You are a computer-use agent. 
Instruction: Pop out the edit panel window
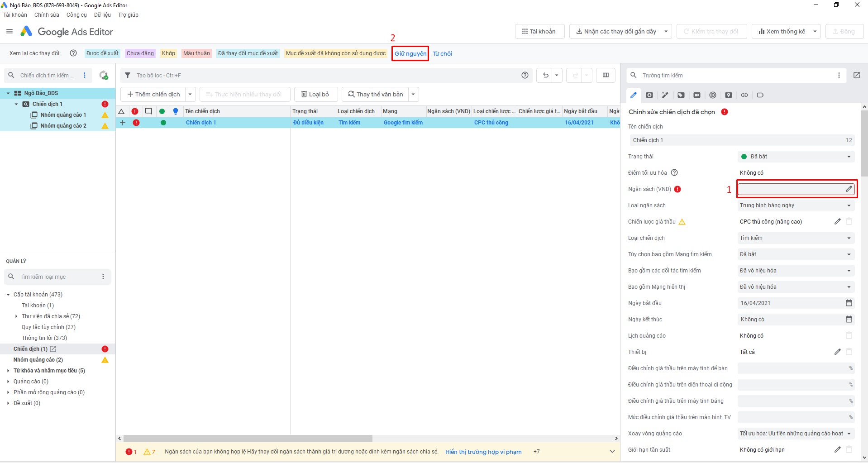[x=856, y=76]
